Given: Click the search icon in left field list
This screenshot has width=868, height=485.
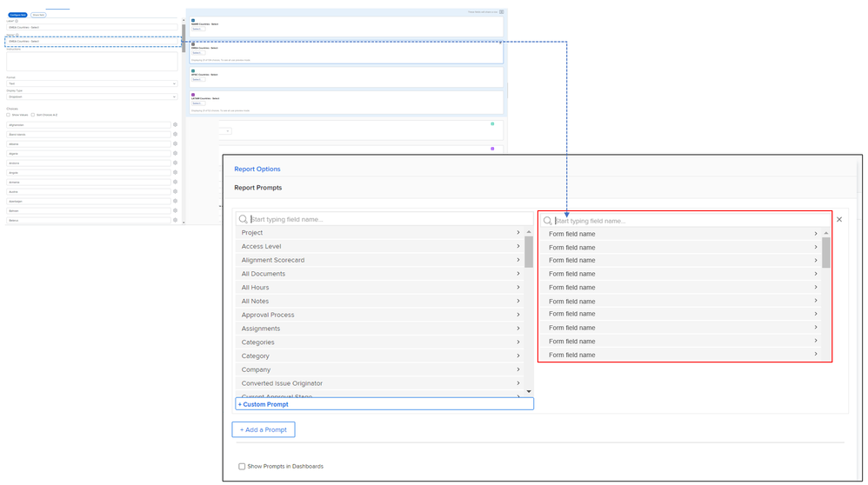Looking at the screenshot, I should 244,220.
